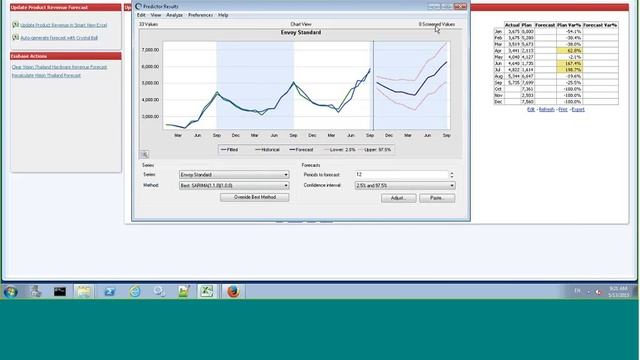Click the chart zoom magnifier icon
The height and width of the screenshot is (360, 640).
click(x=144, y=154)
